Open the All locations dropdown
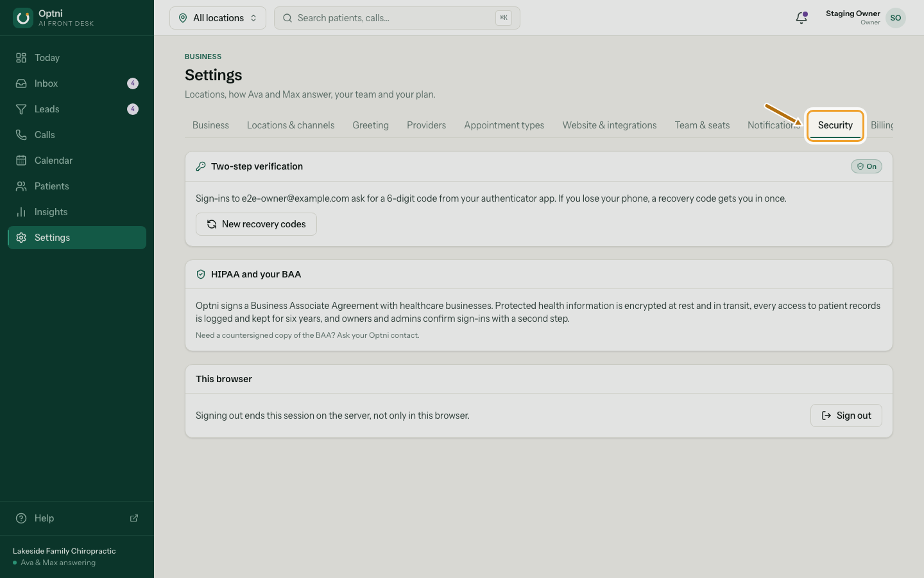This screenshot has height=578, width=924. (x=218, y=18)
